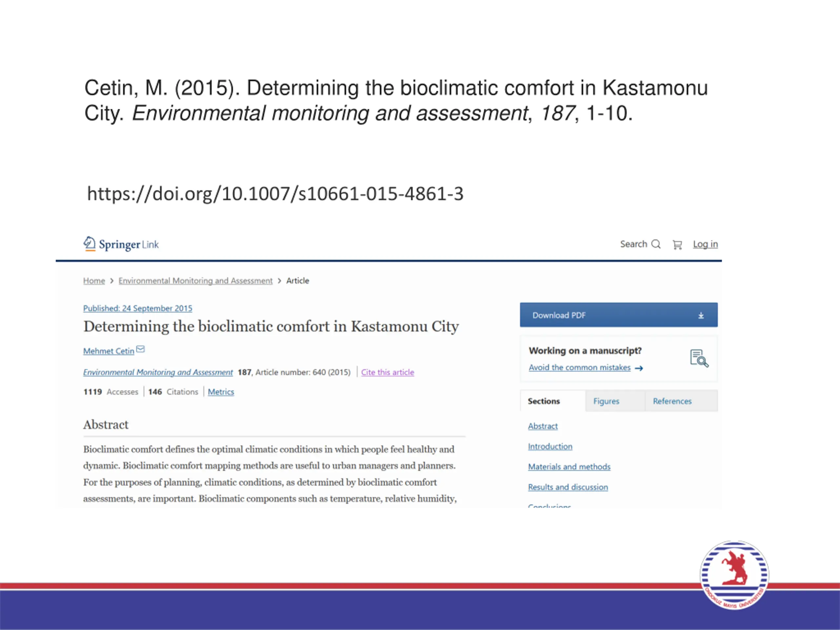Click the Download PDF button
840x630 pixels.
[619, 315]
